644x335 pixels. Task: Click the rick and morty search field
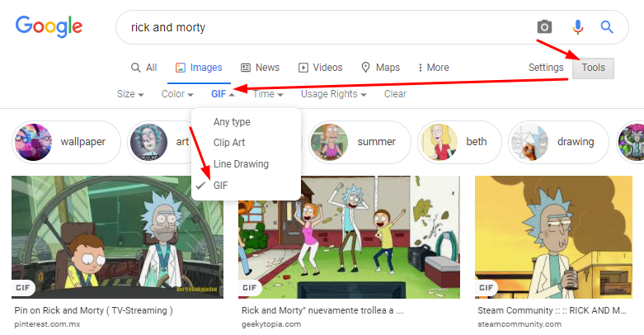pyautogui.click(x=372, y=27)
